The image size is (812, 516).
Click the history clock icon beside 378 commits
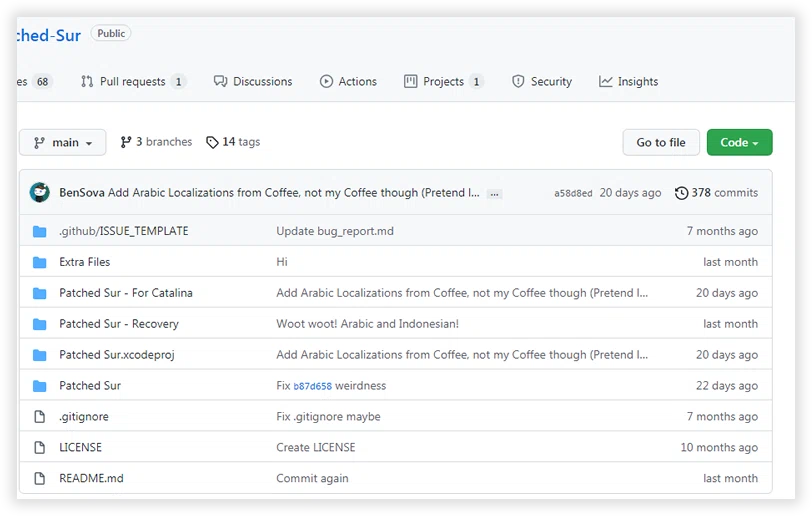point(682,193)
